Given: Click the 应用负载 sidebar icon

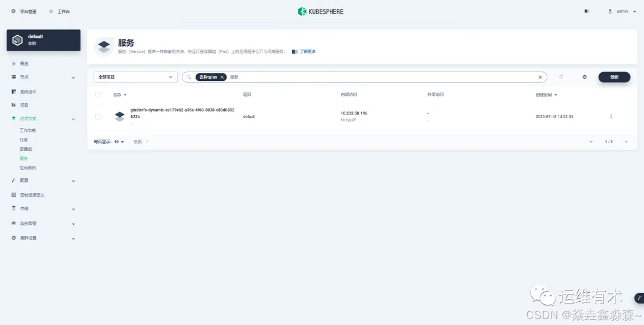Looking at the screenshot, I should [x=14, y=118].
